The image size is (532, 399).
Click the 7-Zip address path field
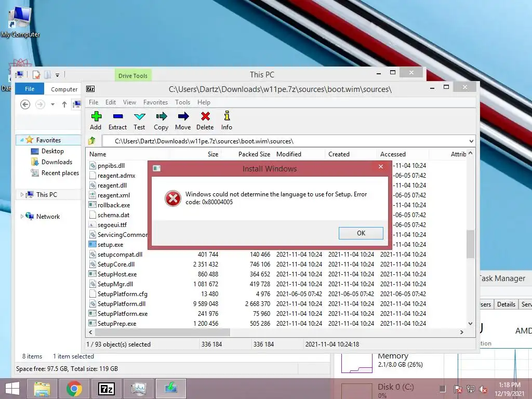point(284,141)
